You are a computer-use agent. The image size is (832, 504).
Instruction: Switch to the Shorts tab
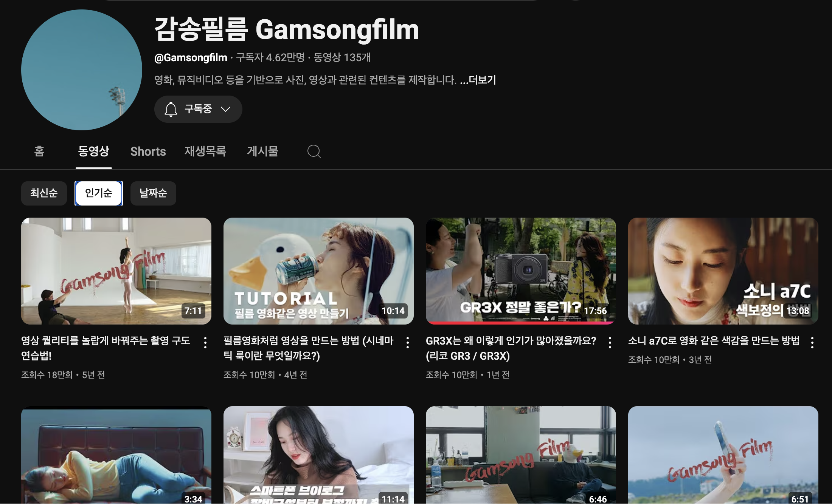click(x=148, y=152)
